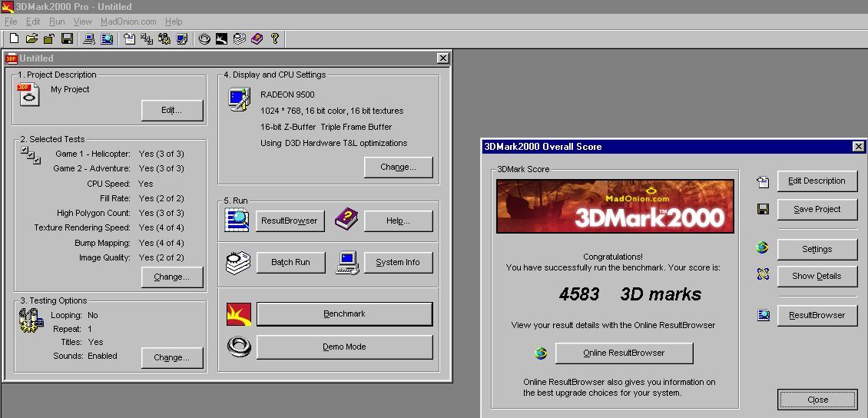868x418 pixels.
Task: Click the 3DMark2000 MadOnion banner image
Action: click(x=615, y=206)
